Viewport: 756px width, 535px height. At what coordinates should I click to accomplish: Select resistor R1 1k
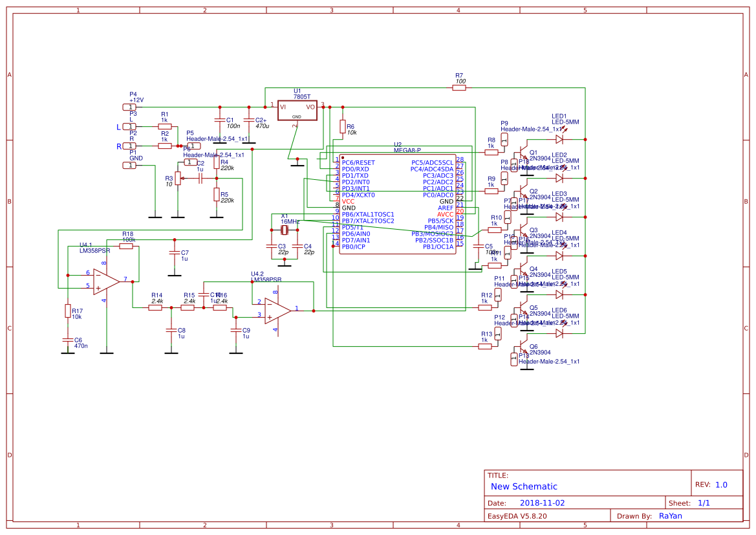[165, 126]
